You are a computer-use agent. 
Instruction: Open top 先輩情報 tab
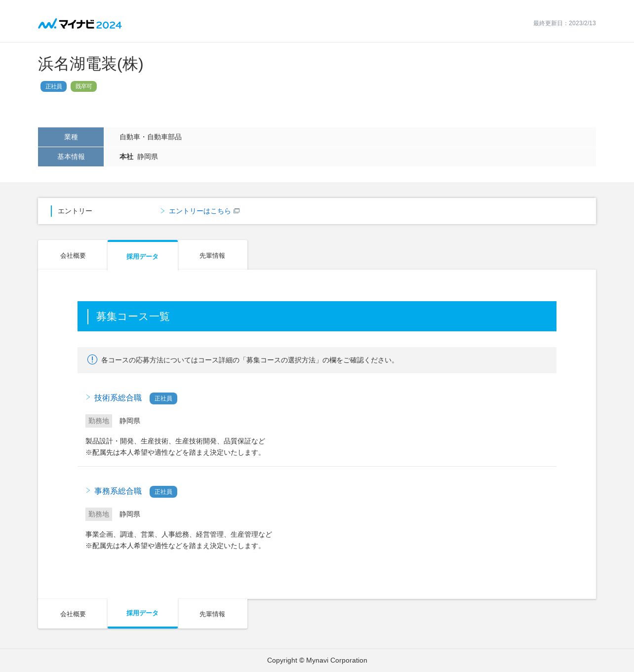pos(212,255)
